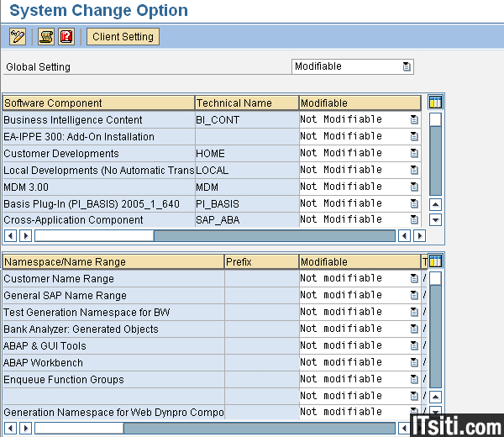Select ABAP Workbench row text
The image size is (504, 437).
43,363
